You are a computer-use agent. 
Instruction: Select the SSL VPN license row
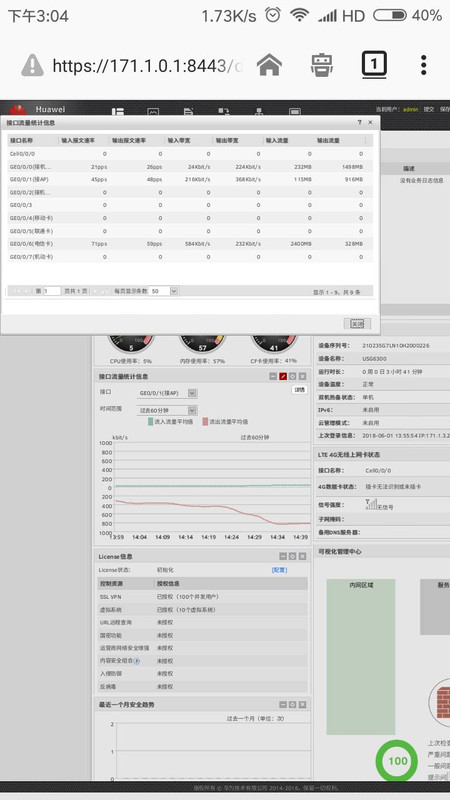202,596
